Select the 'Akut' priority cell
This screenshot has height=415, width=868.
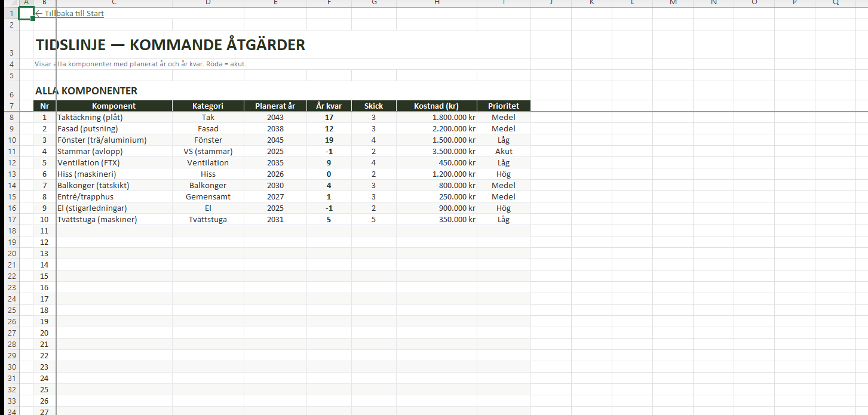503,152
